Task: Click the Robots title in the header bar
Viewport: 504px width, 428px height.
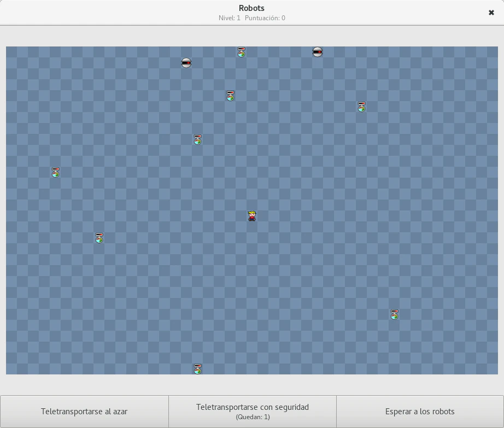Action: click(x=251, y=8)
